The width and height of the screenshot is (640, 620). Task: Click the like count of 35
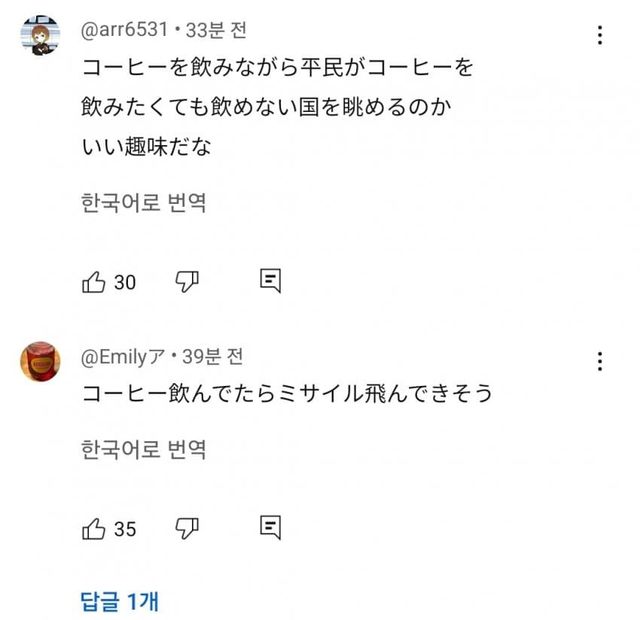(125, 529)
